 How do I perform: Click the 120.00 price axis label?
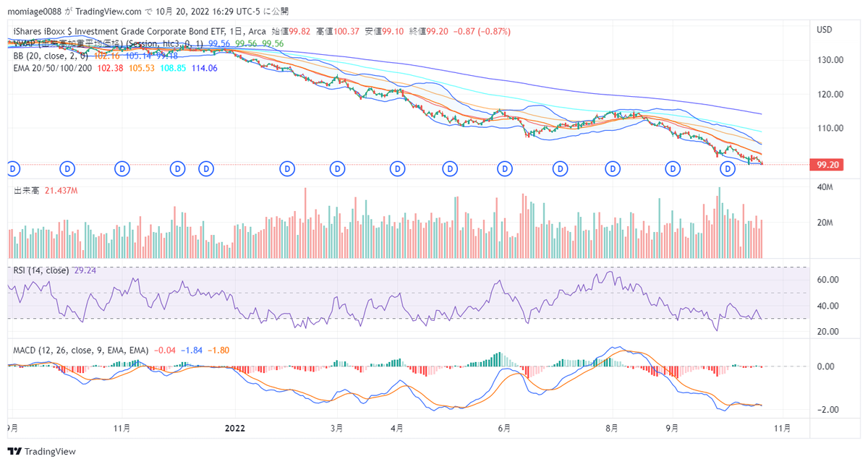point(830,94)
